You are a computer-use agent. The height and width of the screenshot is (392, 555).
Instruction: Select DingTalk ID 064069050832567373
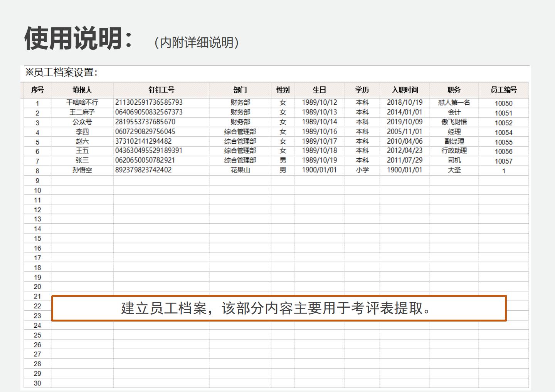point(149,112)
